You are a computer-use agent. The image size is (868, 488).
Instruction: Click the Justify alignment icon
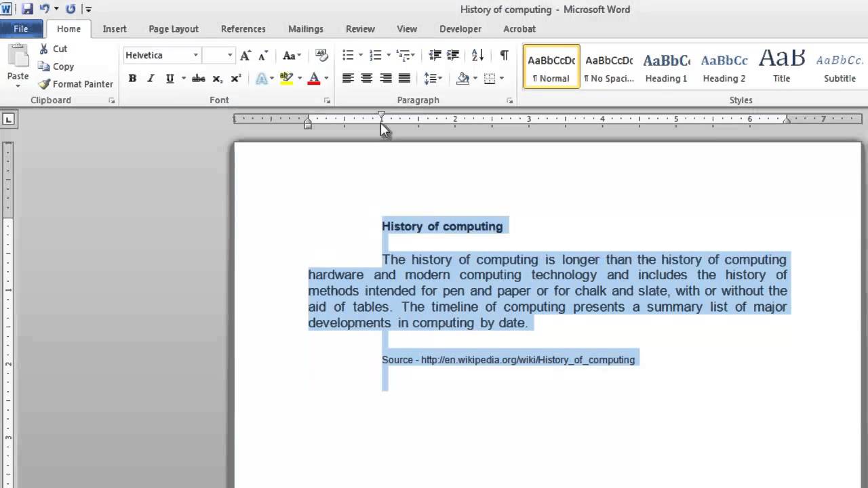(x=404, y=79)
